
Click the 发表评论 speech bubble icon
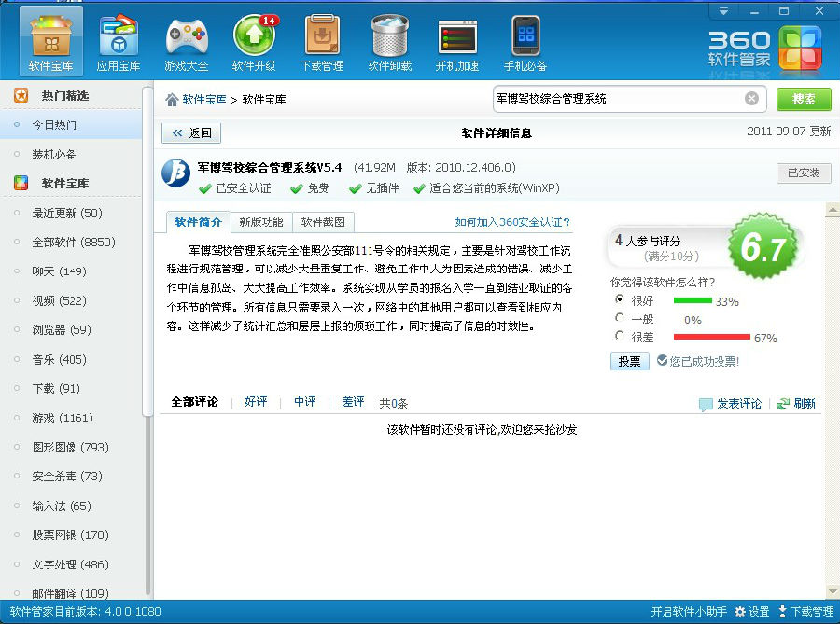(x=706, y=404)
